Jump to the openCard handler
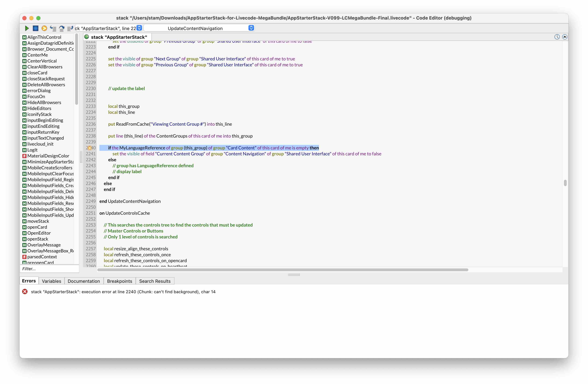 click(37, 227)
